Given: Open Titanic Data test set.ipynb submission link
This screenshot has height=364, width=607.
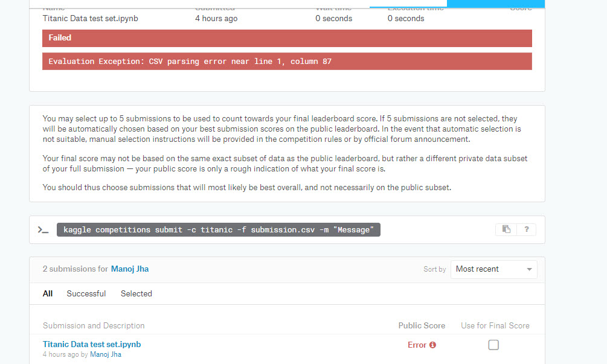Looking at the screenshot, I should click(92, 344).
